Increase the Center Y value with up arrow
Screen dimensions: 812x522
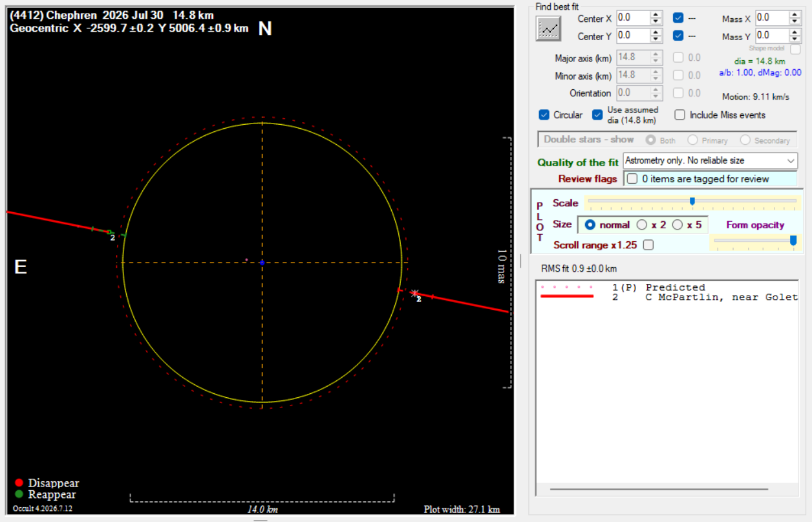pos(656,32)
